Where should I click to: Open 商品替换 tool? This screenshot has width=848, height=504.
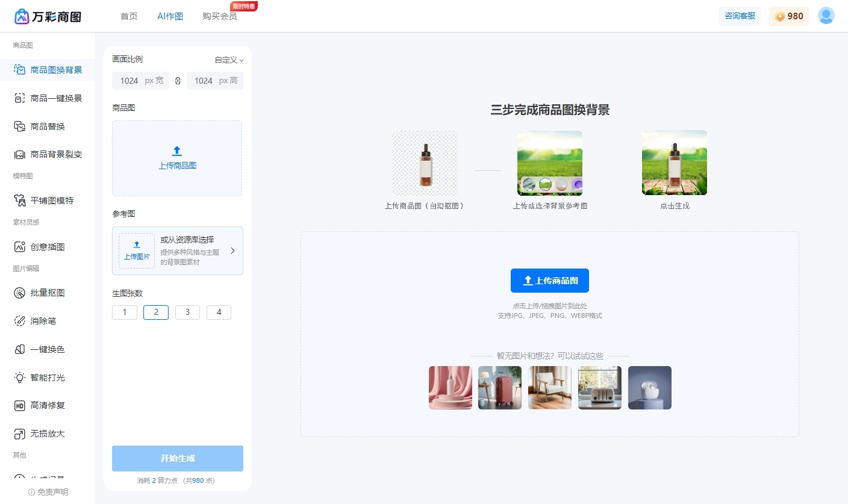(x=48, y=126)
